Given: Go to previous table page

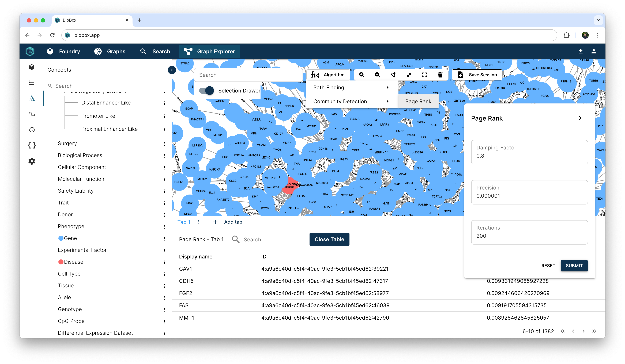Looking at the screenshot, I should (573, 331).
